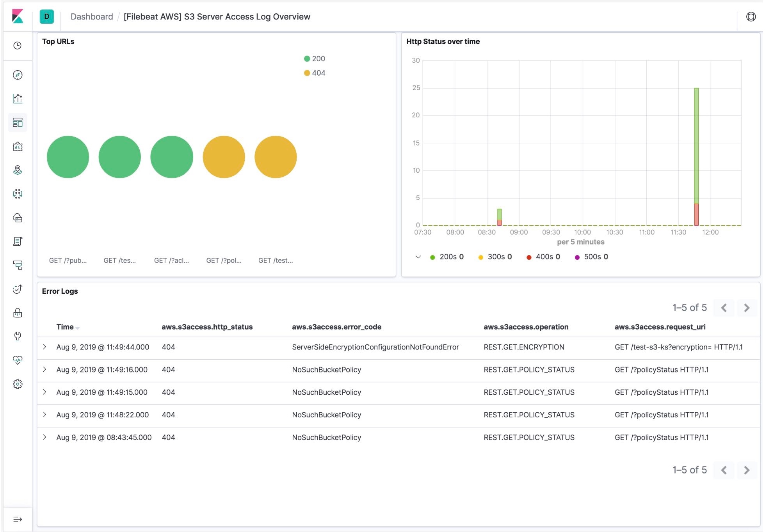This screenshot has width=765, height=532.
Task: Open Logs sidebar icon
Action: pyautogui.click(x=18, y=241)
